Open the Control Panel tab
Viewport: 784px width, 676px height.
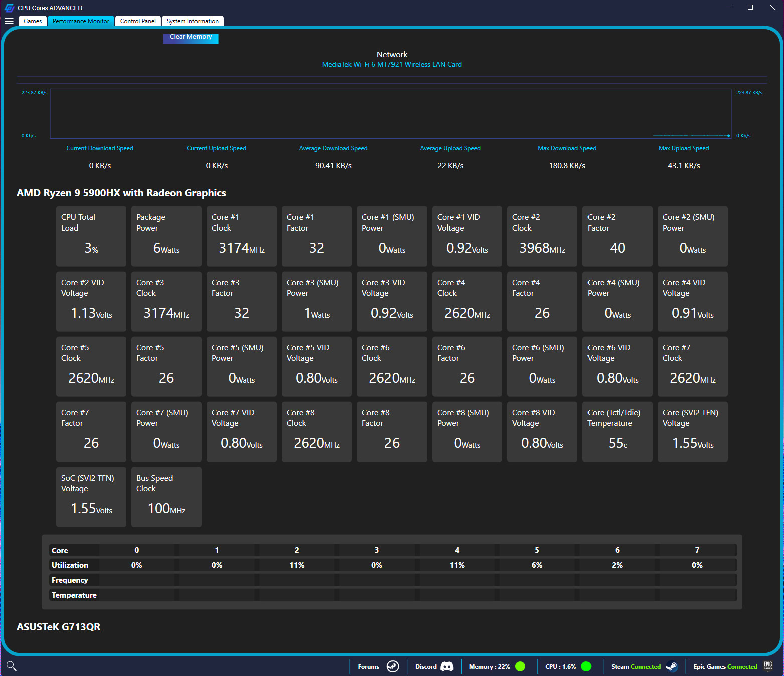[x=137, y=21]
